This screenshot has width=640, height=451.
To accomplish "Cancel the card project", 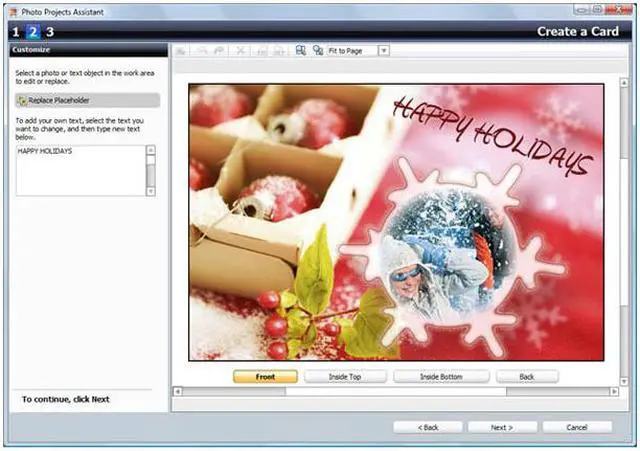I will tap(577, 427).
